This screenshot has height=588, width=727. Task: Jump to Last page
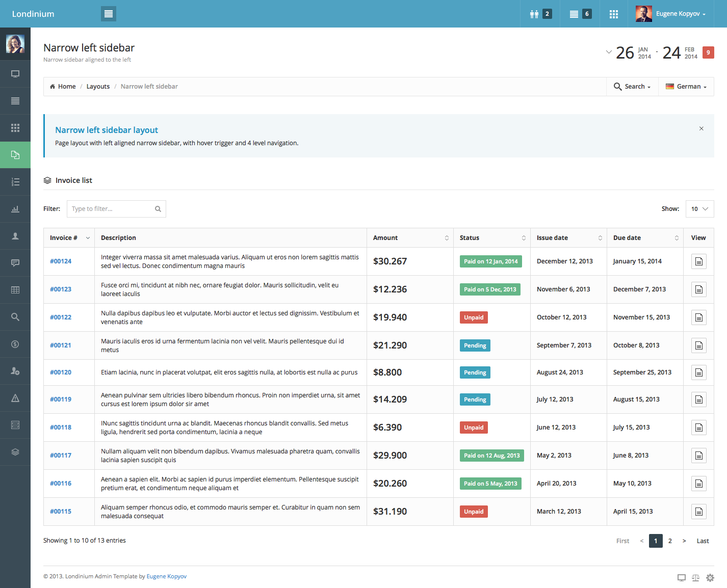(703, 541)
